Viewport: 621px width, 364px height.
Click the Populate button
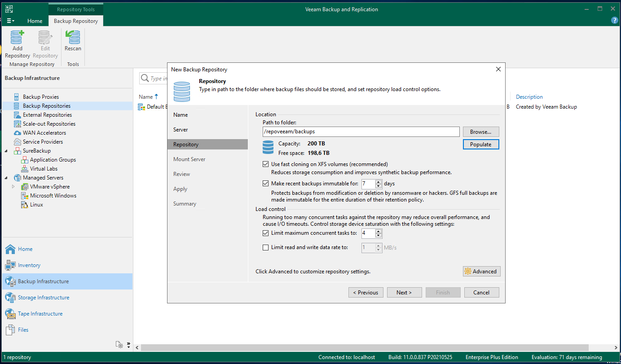(481, 144)
